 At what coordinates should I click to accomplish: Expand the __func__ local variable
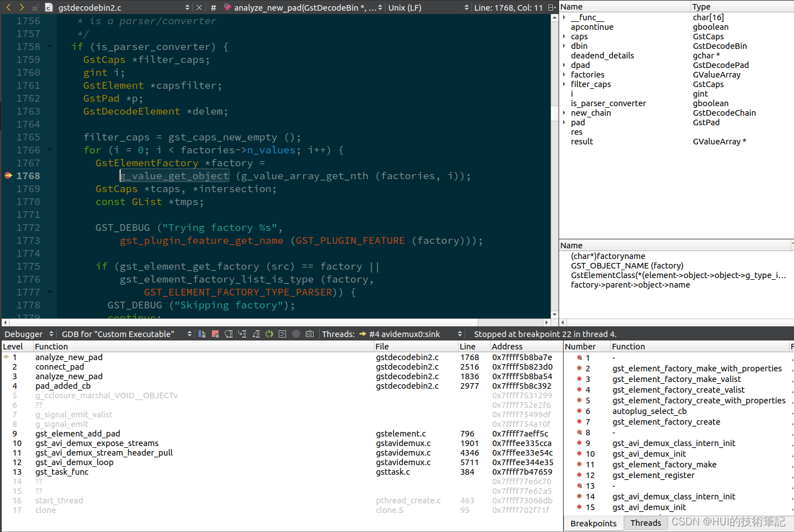pyautogui.click(x=564, y=17)
